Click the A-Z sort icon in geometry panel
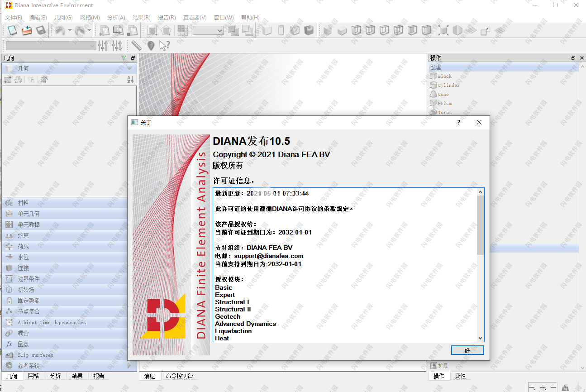 point(130,80)
